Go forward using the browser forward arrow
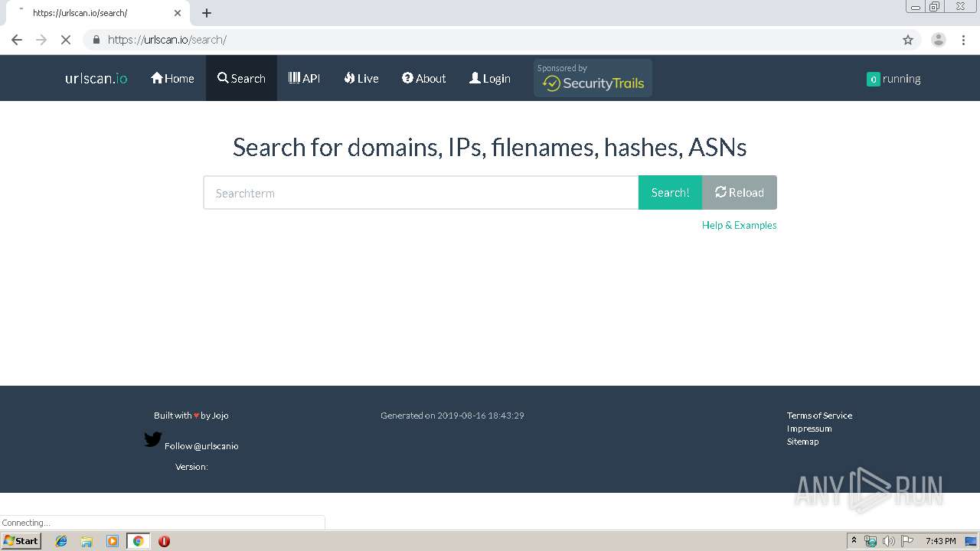The width and height of the screenshot is (980, 551). coord(41,40)
